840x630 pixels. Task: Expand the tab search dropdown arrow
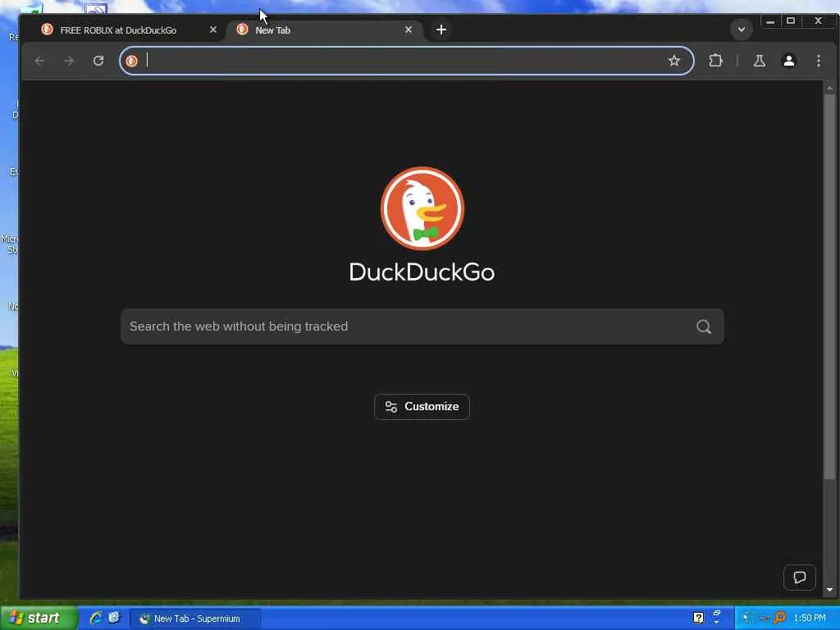742,30
